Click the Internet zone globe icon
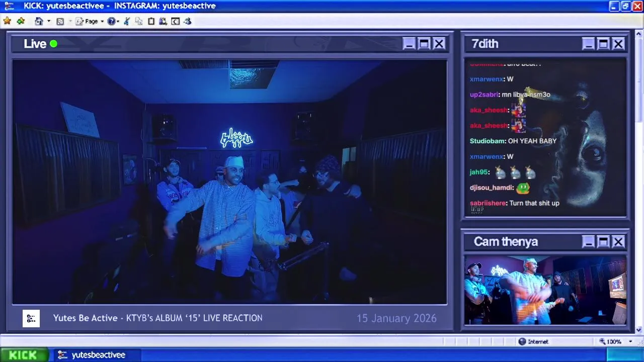The height and width of the screenshot is (362, 644). point(522,341)
